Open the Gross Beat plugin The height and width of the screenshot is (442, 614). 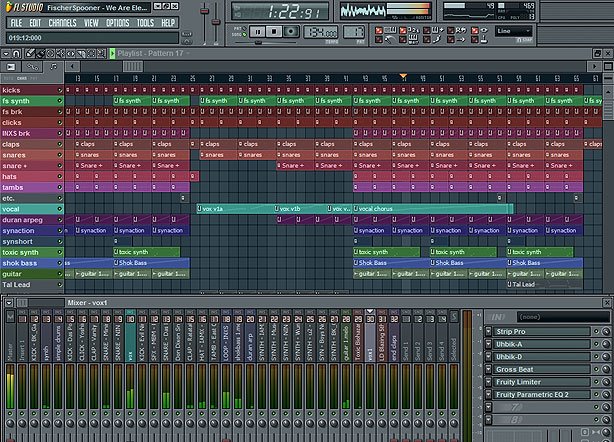pyautogui.click(x=541, y=369)
